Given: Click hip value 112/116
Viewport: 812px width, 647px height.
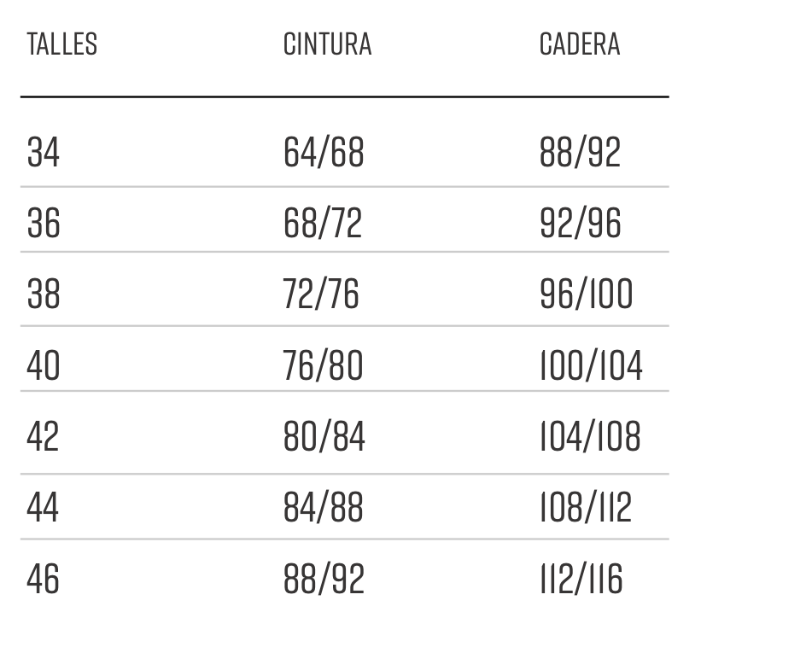Looking at the screenshot, I should point(581,579).
